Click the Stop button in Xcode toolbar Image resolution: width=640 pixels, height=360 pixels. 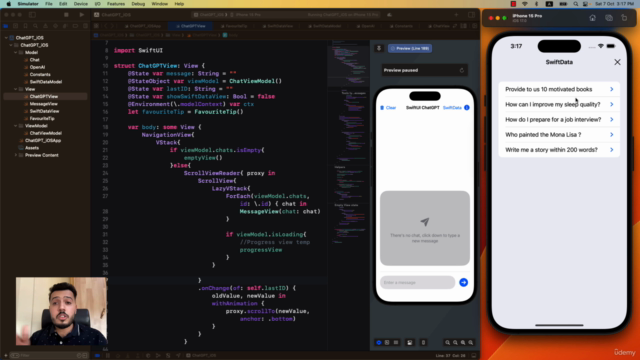66,15
